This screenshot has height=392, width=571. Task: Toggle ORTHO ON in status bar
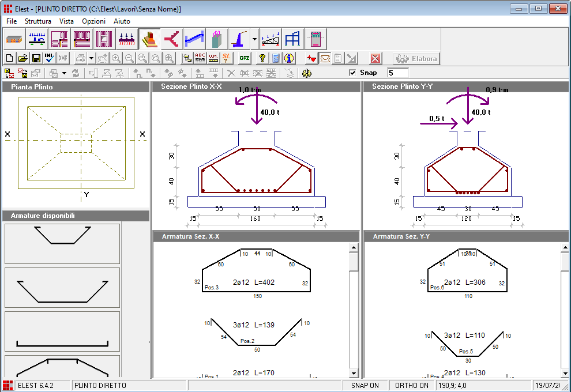click(x=412, y=386)
